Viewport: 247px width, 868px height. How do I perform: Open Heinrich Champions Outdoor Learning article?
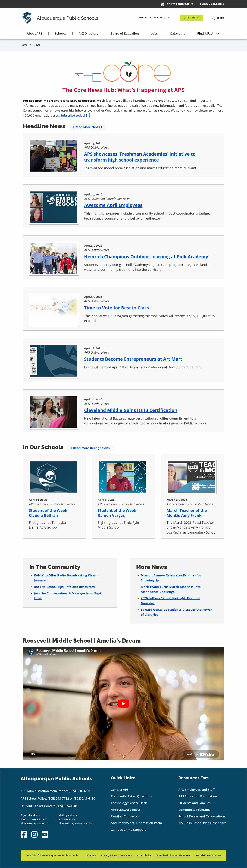click(146, 257)
